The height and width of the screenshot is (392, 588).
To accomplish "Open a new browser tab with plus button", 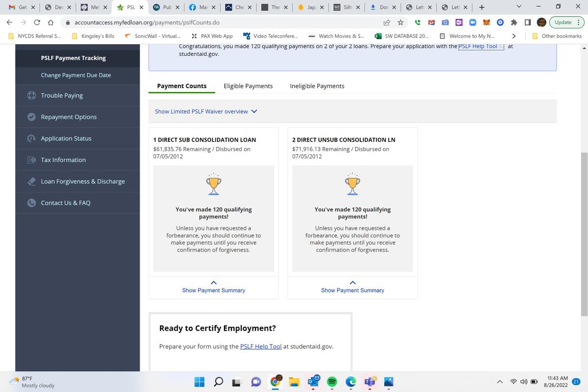I will pyautogui.click(x=482, y=7).
